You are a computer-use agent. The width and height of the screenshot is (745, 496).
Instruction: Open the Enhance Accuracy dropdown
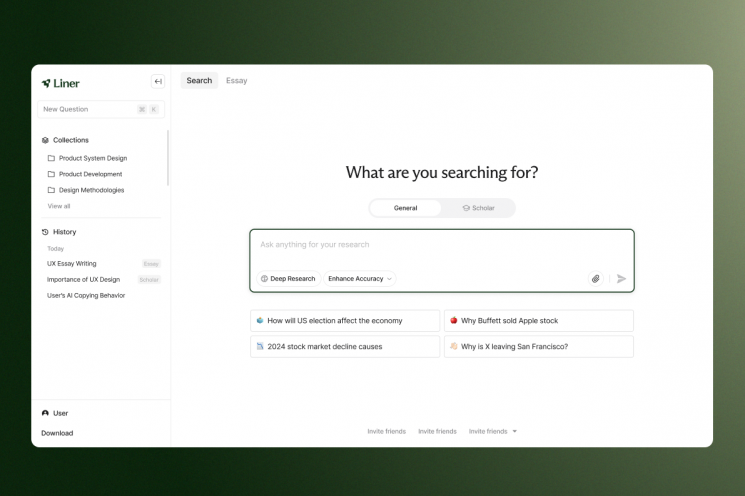click(x=360, y=279)
